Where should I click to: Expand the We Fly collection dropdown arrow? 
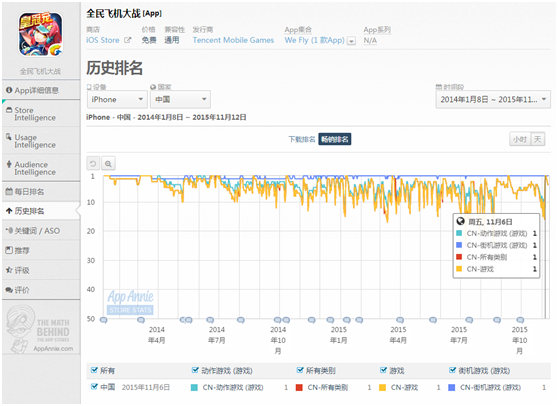351,41
